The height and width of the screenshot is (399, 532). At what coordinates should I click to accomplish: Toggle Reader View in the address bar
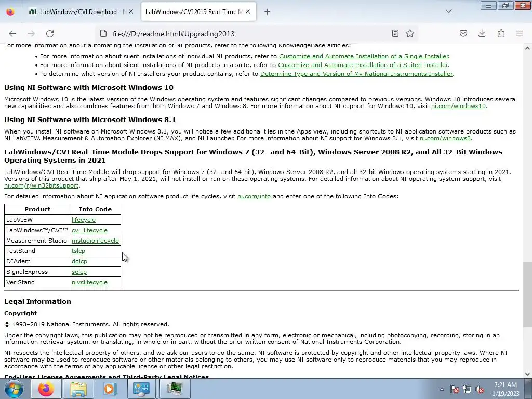(x=395, y=33)
